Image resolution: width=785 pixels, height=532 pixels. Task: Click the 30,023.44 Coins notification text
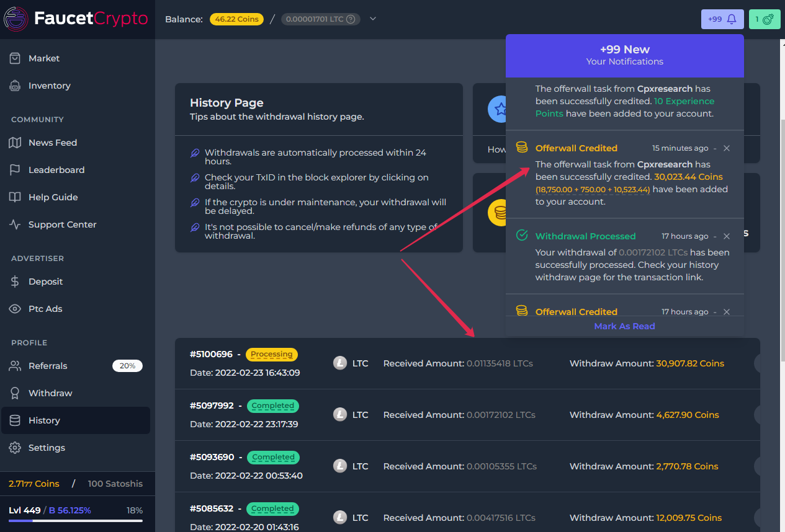[x=689, y=177]
